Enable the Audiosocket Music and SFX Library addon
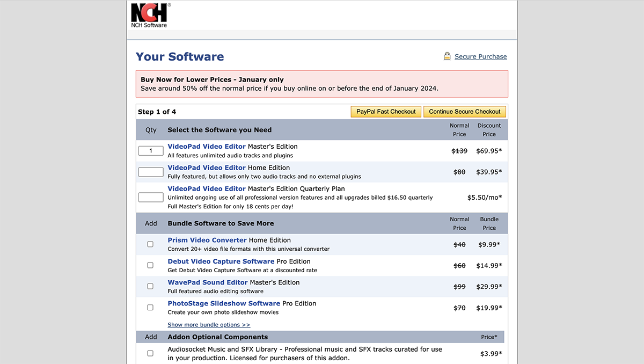Viewport: 644px width, 364px height. coord(150,353)
